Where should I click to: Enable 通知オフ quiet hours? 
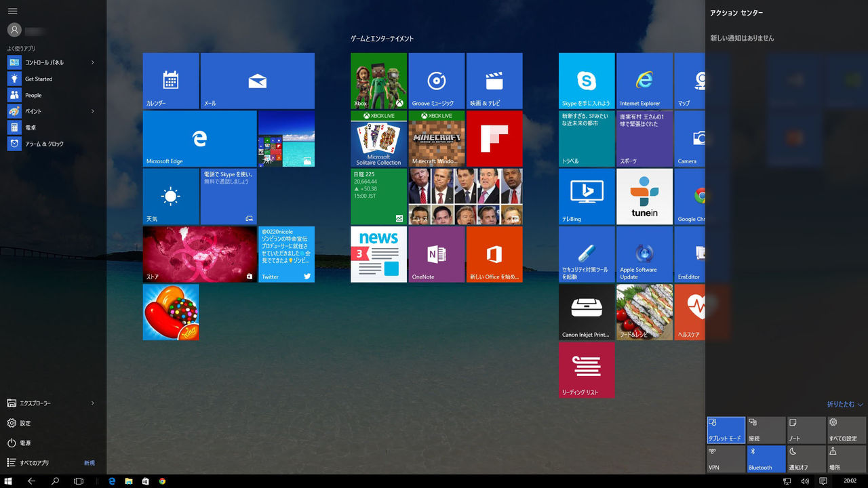[806, 459]
